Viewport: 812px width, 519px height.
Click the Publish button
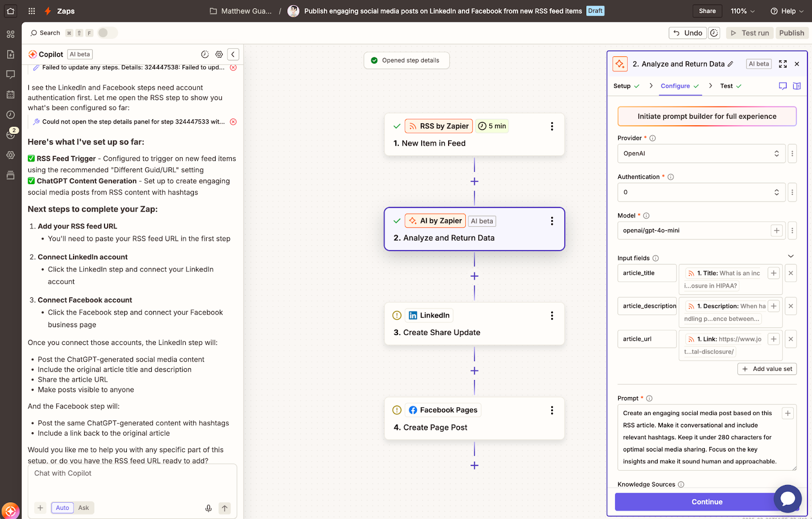coord(792,32)
